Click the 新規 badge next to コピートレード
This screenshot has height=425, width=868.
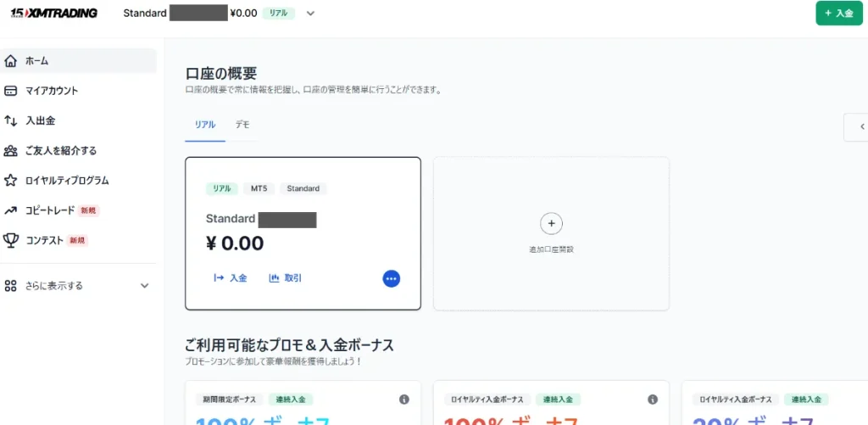click(88, 210)
